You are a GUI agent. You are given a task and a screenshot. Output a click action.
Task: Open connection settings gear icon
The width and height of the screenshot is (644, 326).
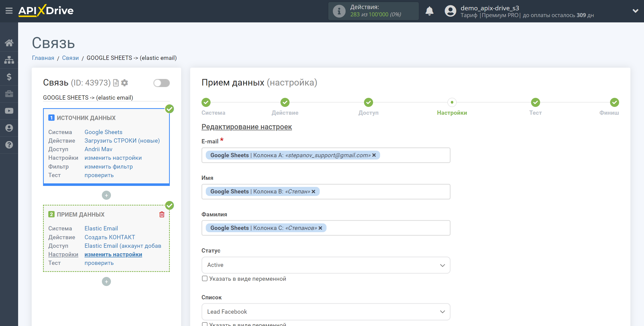click(125, 83)
